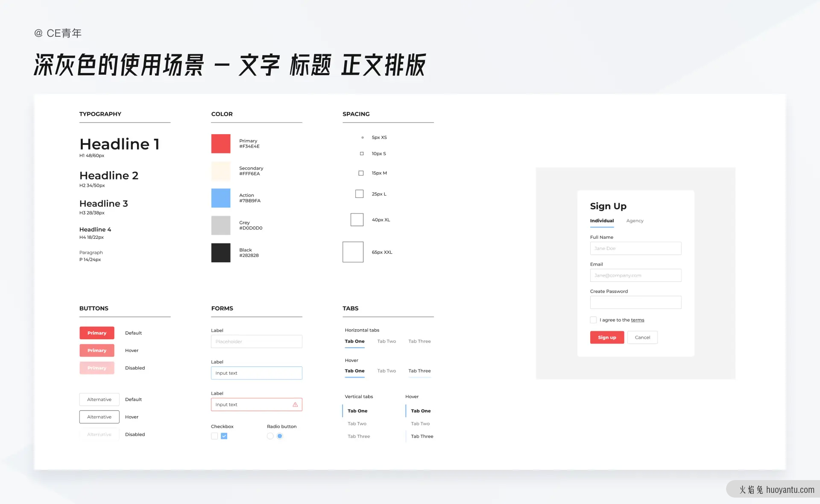Click the Primary Default button

[x=97, y=332]
